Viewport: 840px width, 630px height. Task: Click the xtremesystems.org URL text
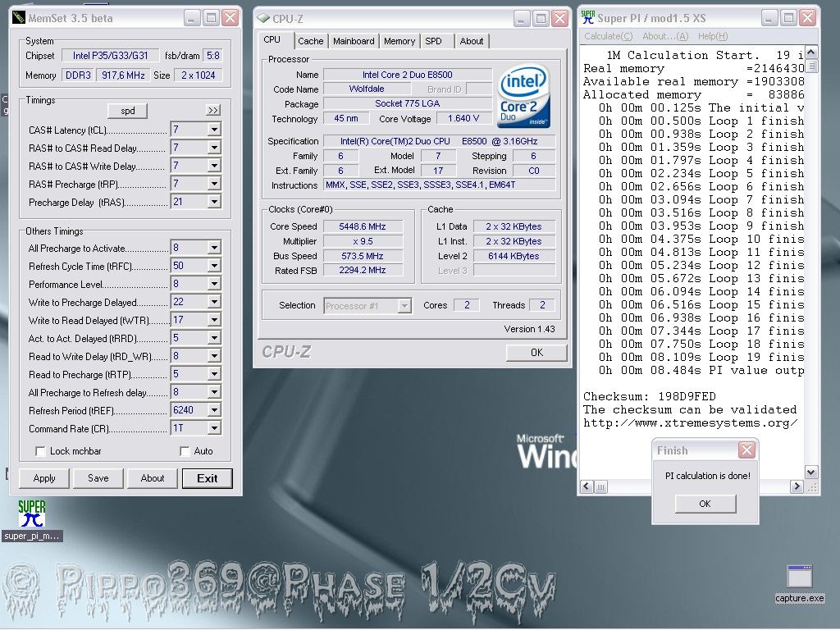point(690,423)
